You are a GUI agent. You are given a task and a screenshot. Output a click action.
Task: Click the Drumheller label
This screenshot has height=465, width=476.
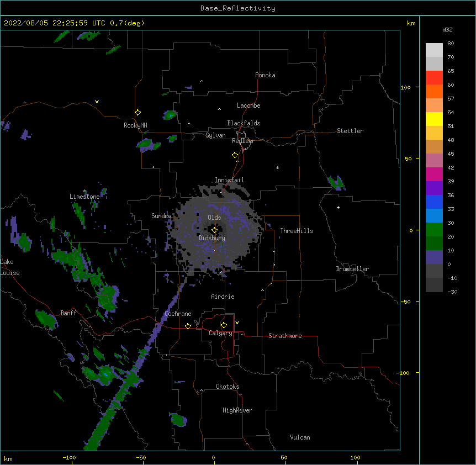coord(352,269)
